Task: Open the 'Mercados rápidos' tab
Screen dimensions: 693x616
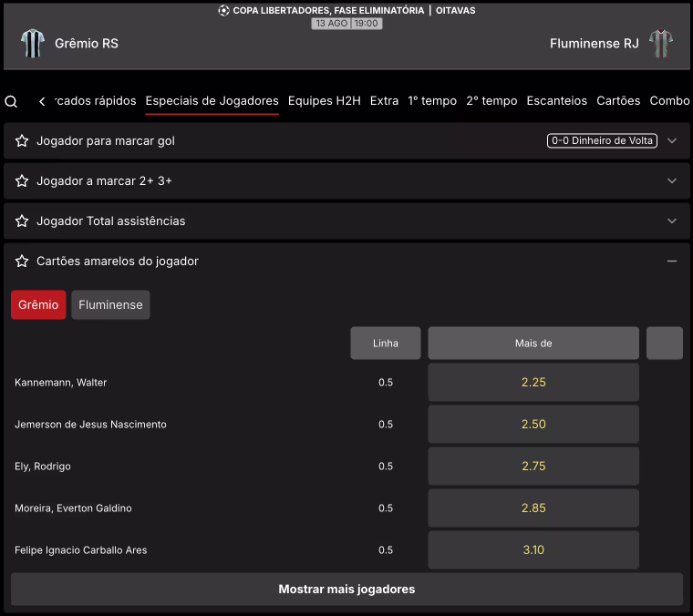Action: (x=95, y=100)
